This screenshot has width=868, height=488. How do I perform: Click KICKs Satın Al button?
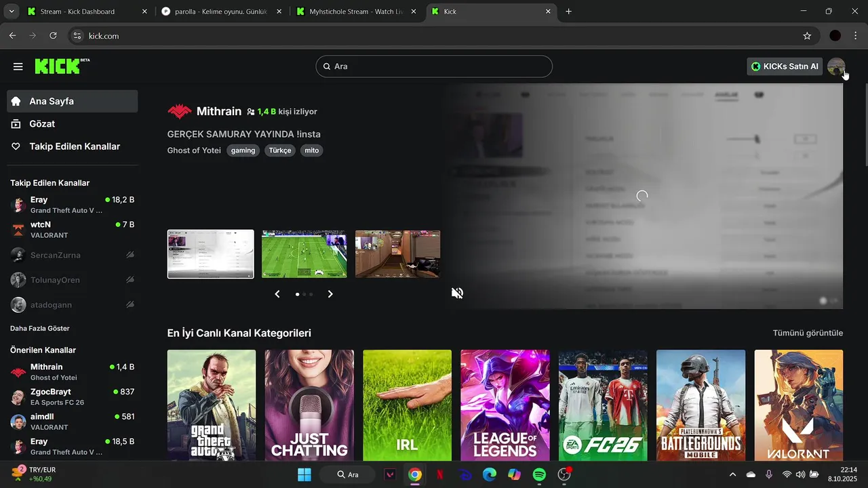tap(785, 66)
